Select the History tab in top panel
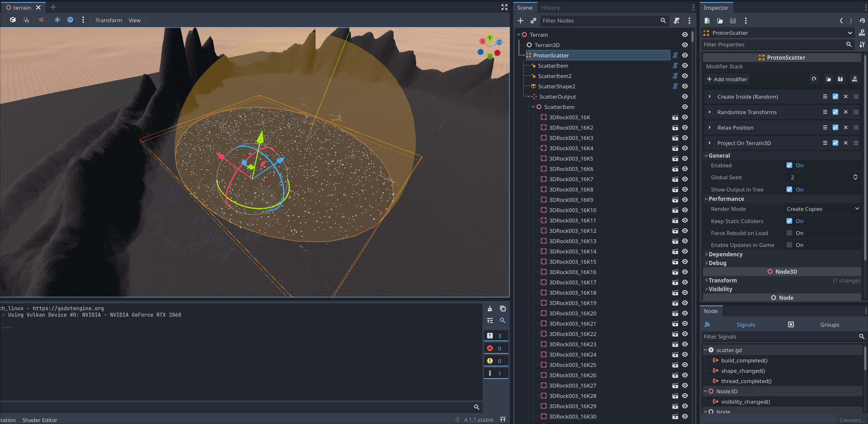This screenshot has width=868, height=424. pos(550,7)
